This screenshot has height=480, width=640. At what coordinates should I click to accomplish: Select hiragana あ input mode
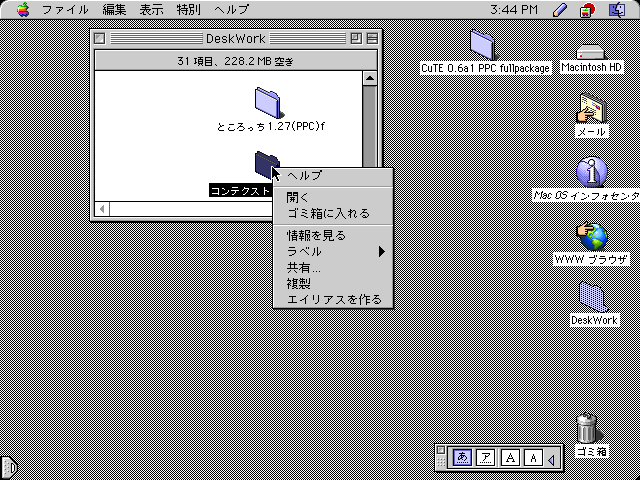tap(462, 458)
